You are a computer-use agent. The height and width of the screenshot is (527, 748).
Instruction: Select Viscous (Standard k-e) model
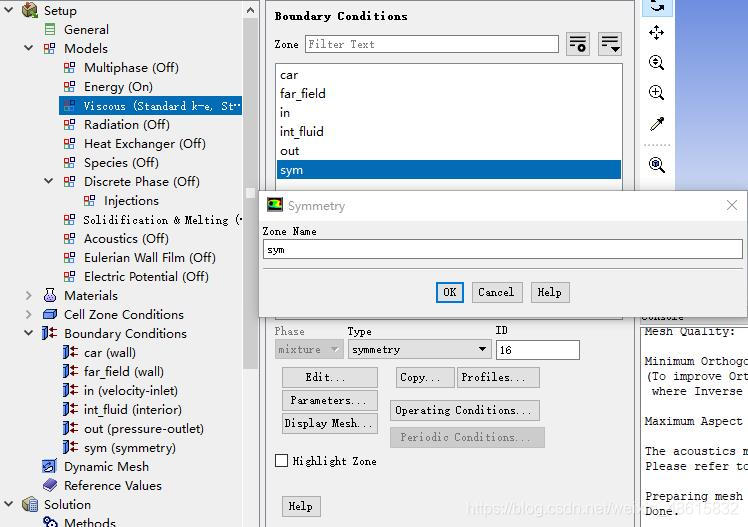pyautogui.click(x=151, y=105)
